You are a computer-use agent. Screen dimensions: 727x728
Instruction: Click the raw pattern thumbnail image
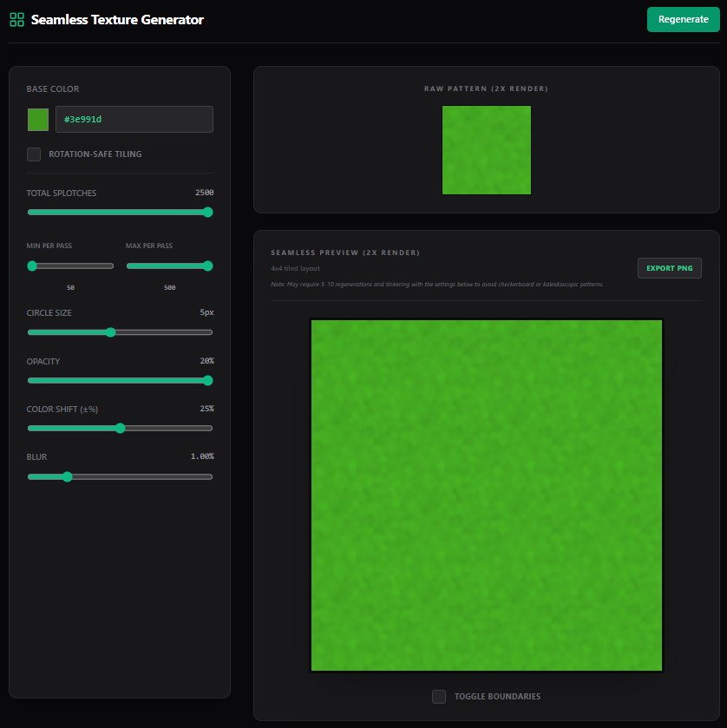(x=487, y=150)
